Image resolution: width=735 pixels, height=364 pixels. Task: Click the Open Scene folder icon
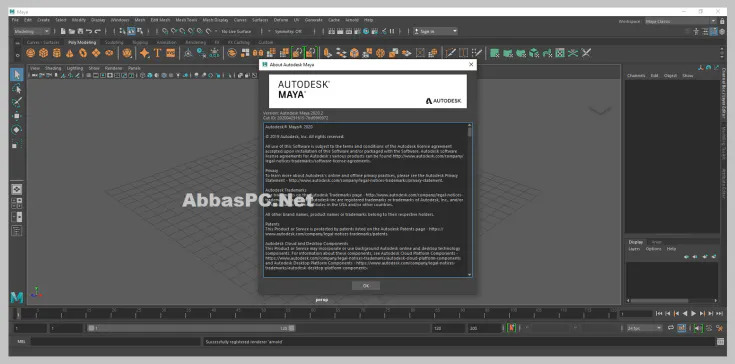[72, 31]
